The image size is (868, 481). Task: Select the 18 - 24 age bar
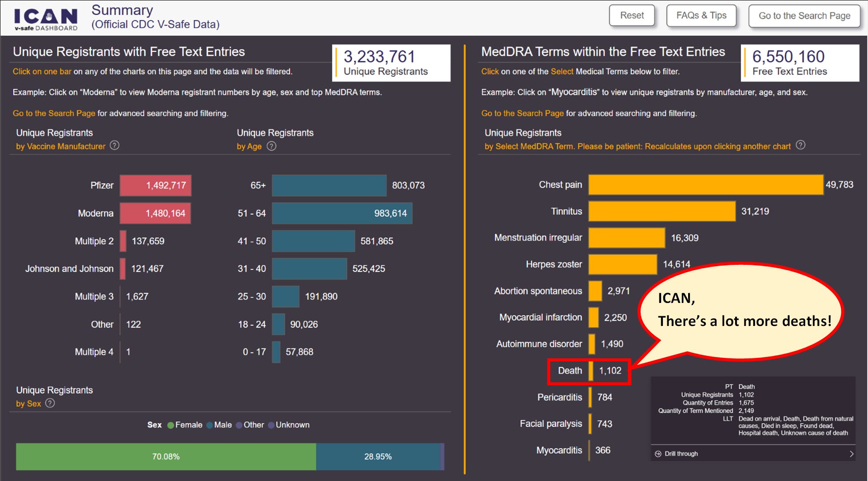coord(278,324)
